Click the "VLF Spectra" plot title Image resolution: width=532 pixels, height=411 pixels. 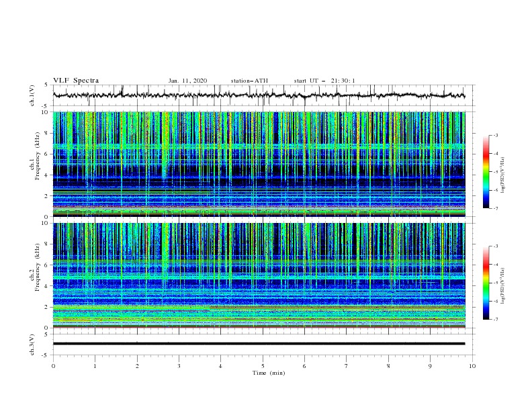pyautogui.click(x=76, y=81)
